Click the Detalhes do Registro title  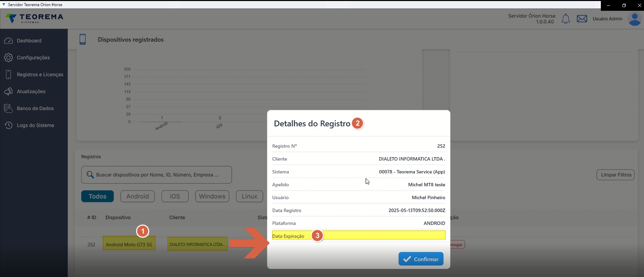312,123
